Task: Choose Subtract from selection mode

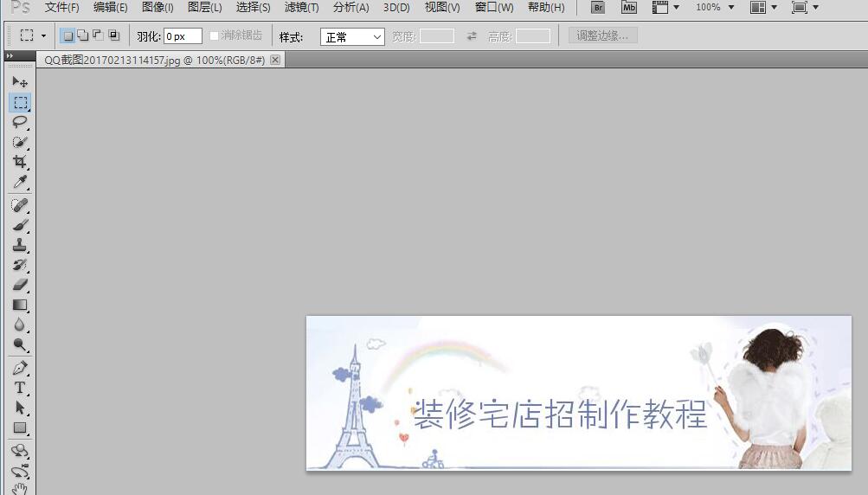Action: [98, 36]
